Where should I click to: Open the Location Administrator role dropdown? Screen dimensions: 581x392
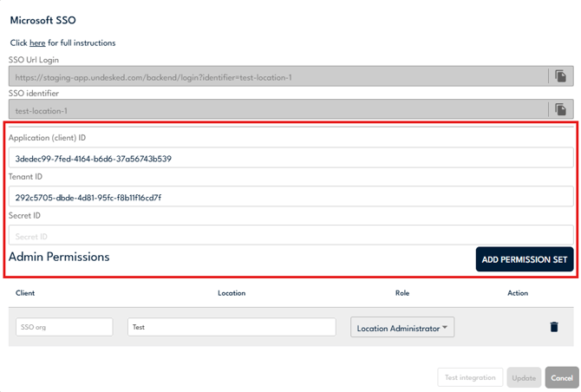click(402, 328)
